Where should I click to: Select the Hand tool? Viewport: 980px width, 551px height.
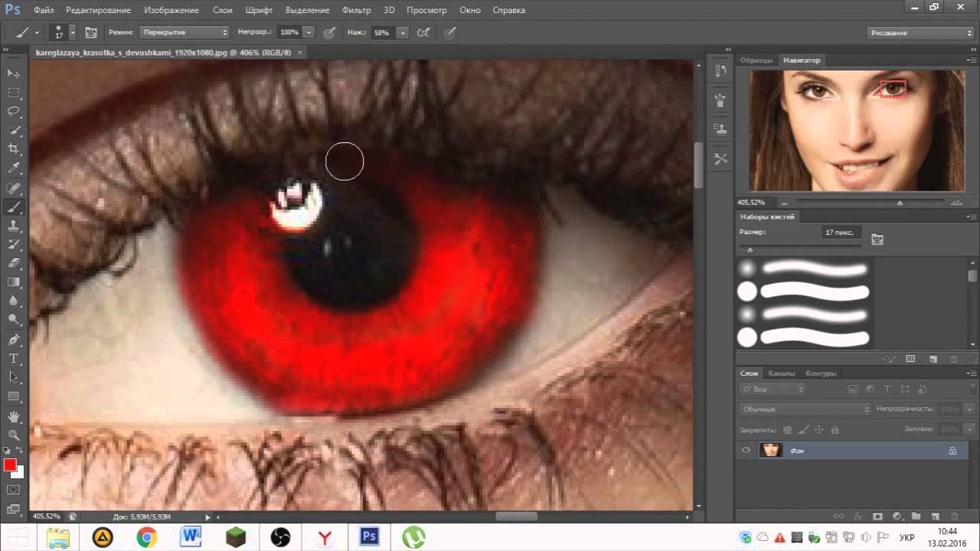tap(14, 416)
